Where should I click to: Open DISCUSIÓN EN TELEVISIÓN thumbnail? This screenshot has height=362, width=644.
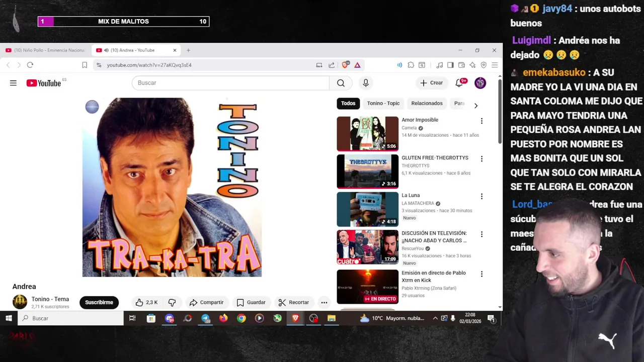tap(367, 247)
